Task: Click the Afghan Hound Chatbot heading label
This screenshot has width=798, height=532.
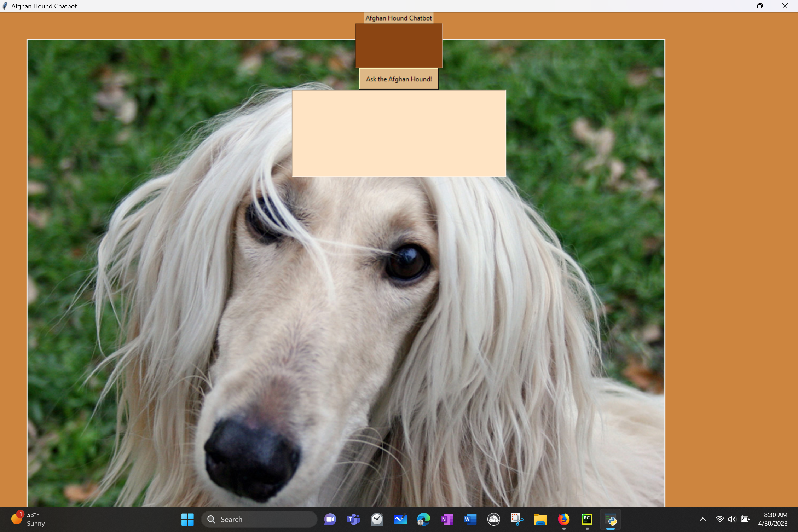Action: 399,18
